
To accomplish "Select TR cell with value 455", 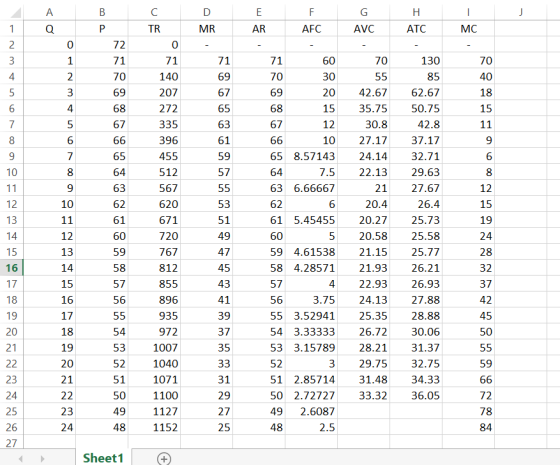I will coord(154,156).
